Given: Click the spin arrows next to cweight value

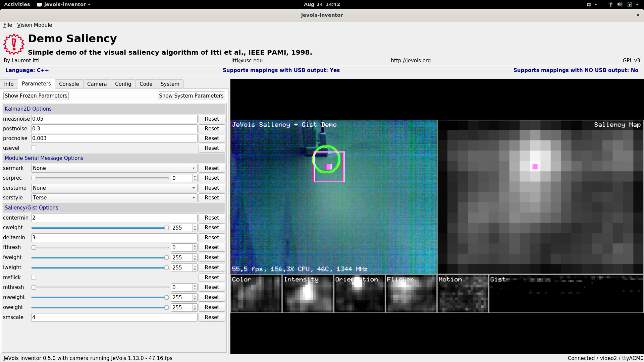Looking at the screenshot, I should coord(195,228).
